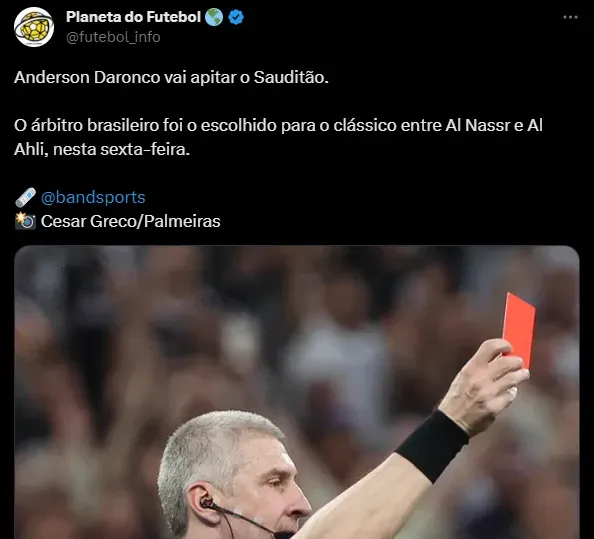594x539 pixels.
Task: Click the globe emoji beside the account name
Action: 214,17
